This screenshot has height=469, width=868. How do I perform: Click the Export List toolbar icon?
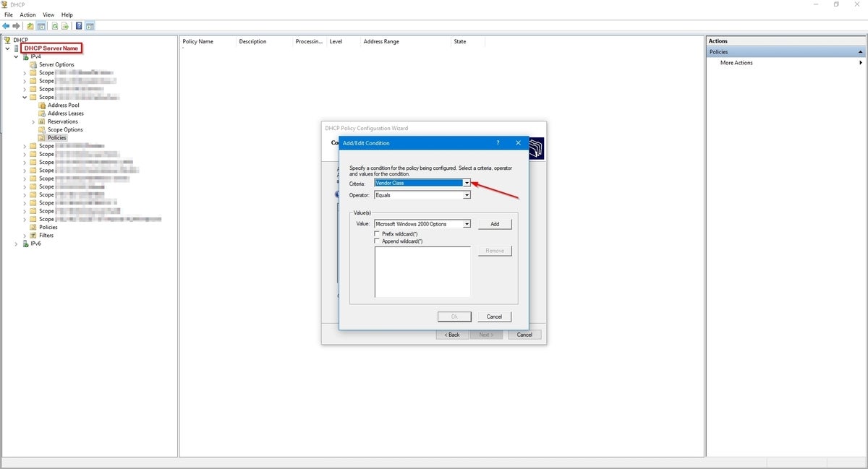pos(66,26)
